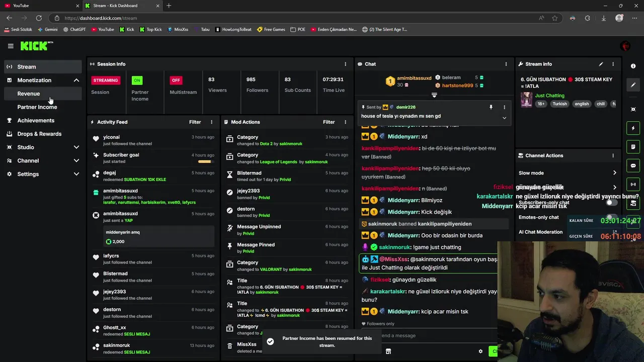Click VALORANT category link in Mod Actions
Image resolution: width=644 pixels, height=362 pixels.
click(271, 269)
